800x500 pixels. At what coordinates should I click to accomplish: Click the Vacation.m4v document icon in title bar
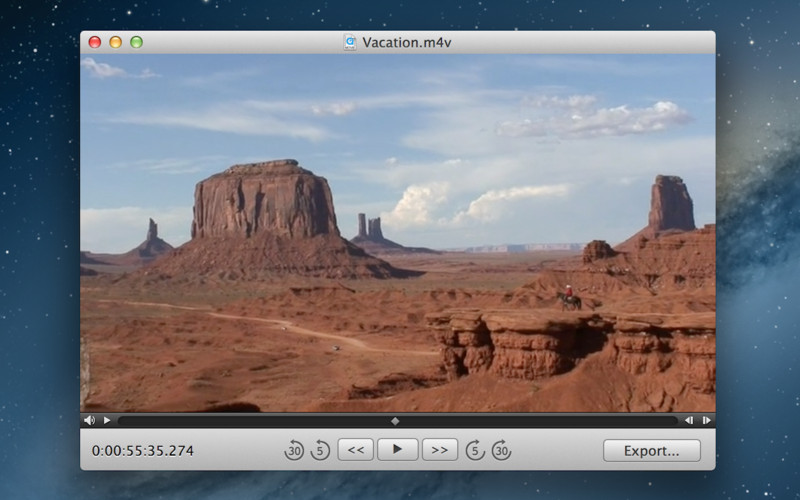[349, 42]
